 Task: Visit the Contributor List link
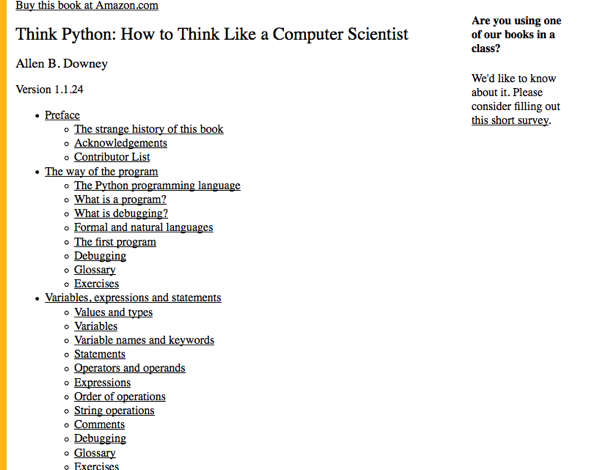(112, 157)
